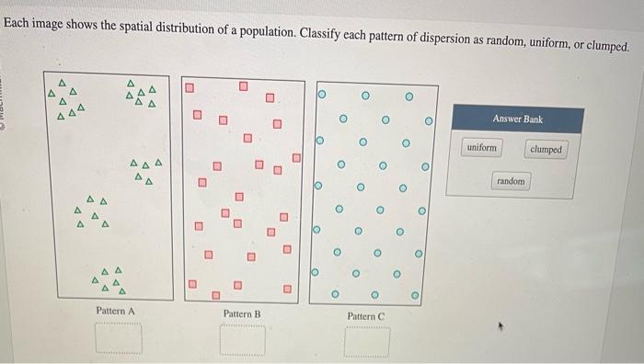The height and width of the screenshot is (364, 644).
Task: Click the Pattern C circle distribution image
Action: [x=374, y=195]
